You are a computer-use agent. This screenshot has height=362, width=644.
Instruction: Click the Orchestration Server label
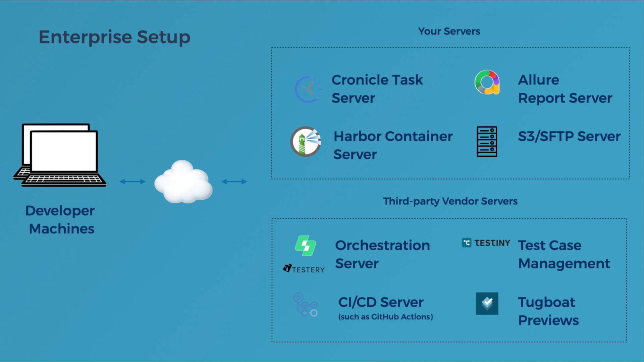point(382,254)
